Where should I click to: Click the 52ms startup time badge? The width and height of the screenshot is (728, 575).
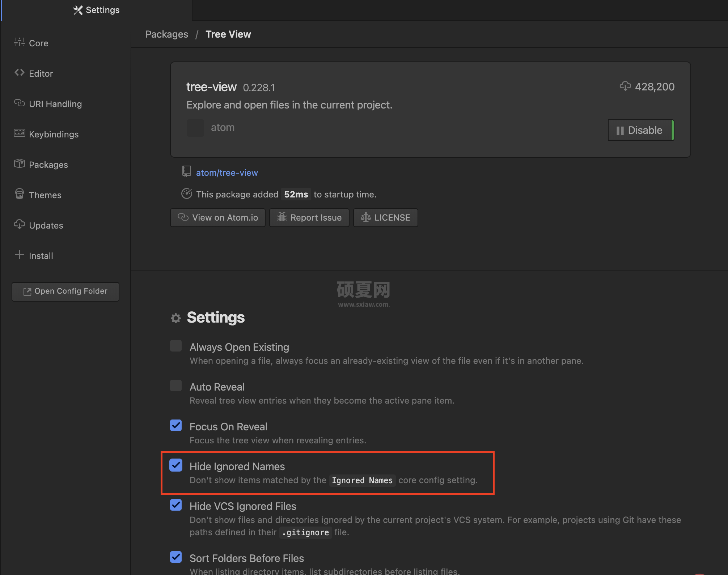coord(296,195)
